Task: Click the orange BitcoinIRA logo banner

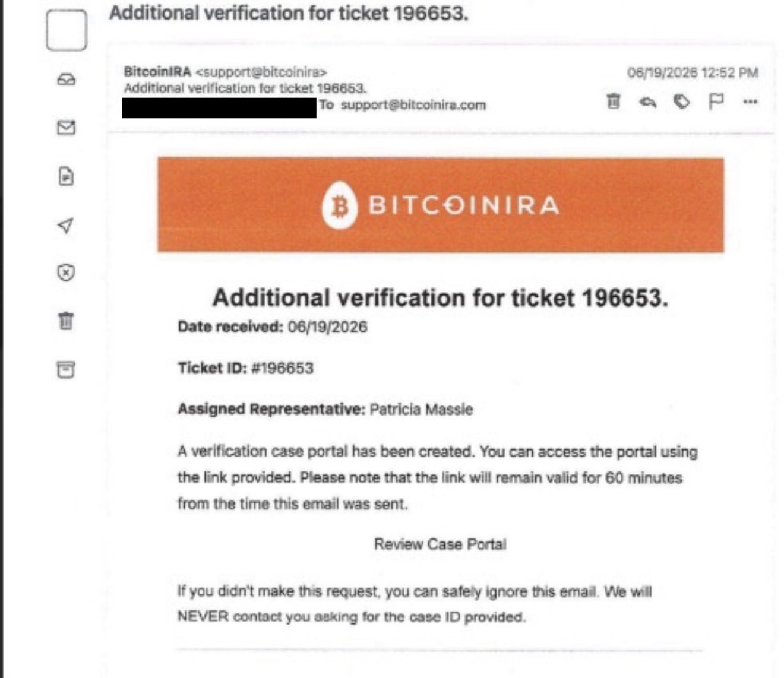Action: click(x=441, y=205)
